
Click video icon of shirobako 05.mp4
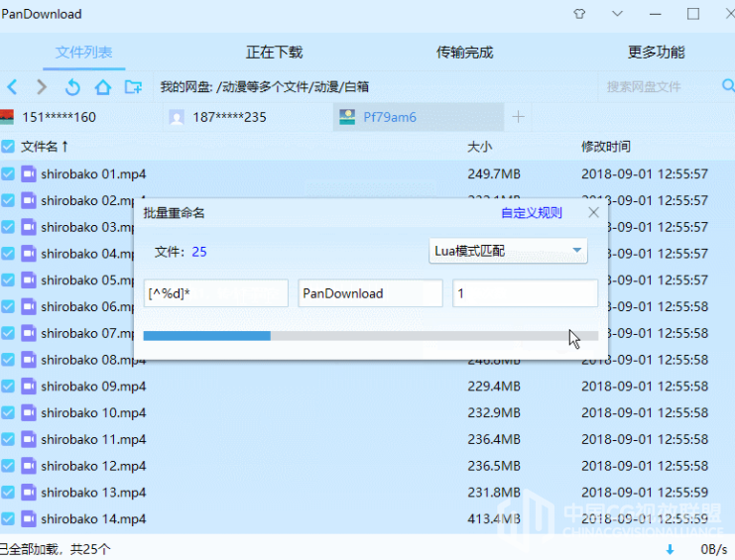29,280
